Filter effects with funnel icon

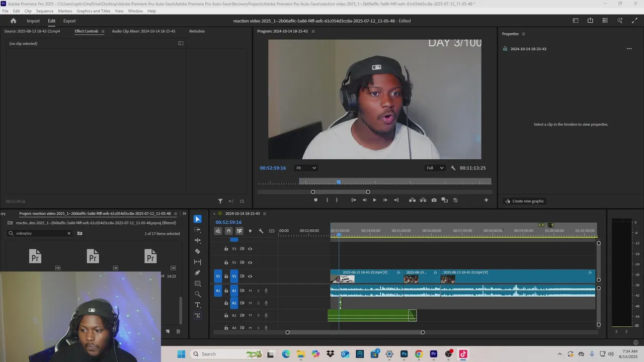[220, 201]
